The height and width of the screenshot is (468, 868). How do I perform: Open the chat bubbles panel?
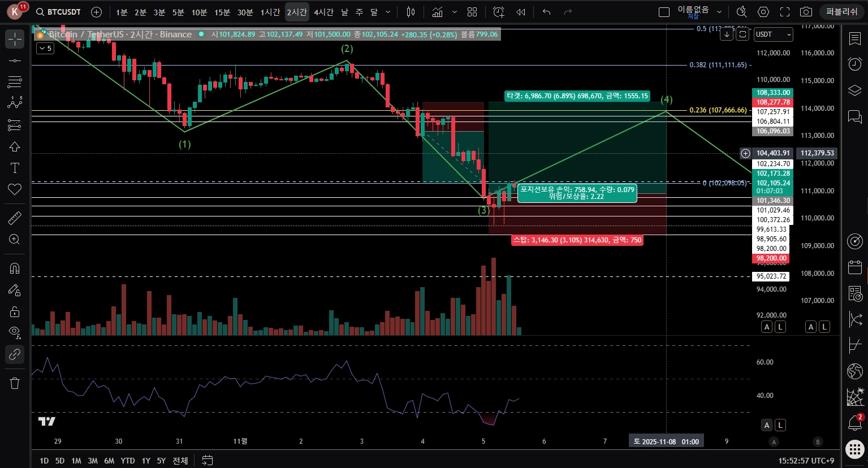pos(855,116)
